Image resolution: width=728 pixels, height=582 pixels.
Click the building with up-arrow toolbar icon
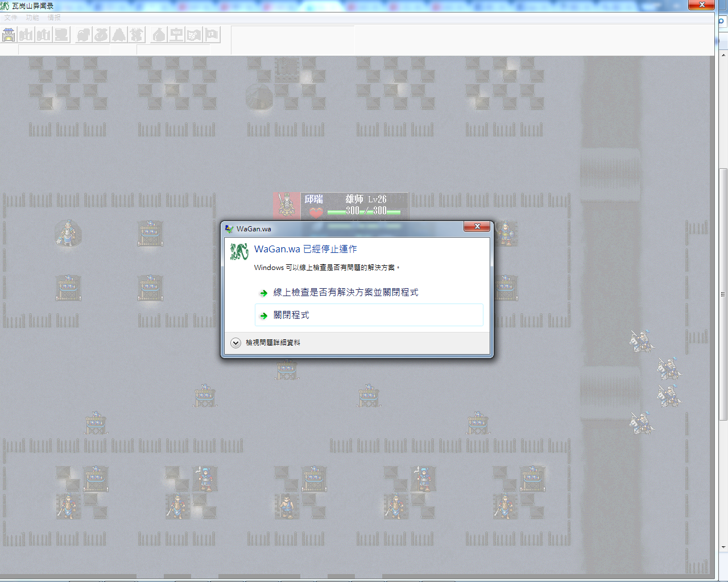click(x=44, y=35)
